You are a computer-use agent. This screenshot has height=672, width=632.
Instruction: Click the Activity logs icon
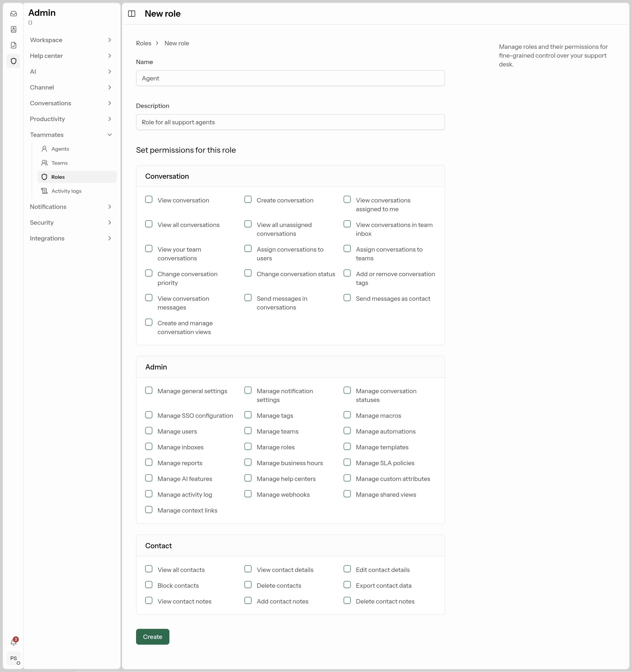click(44, 191)
